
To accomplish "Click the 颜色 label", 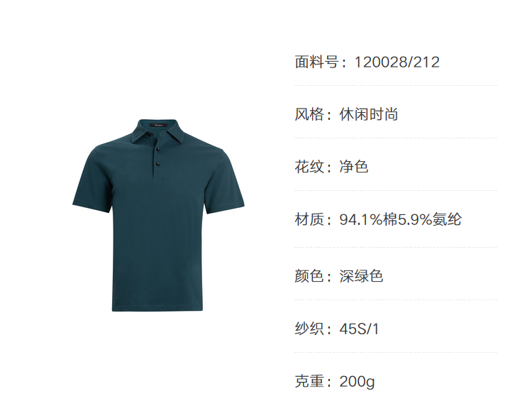I will [309, 276].
